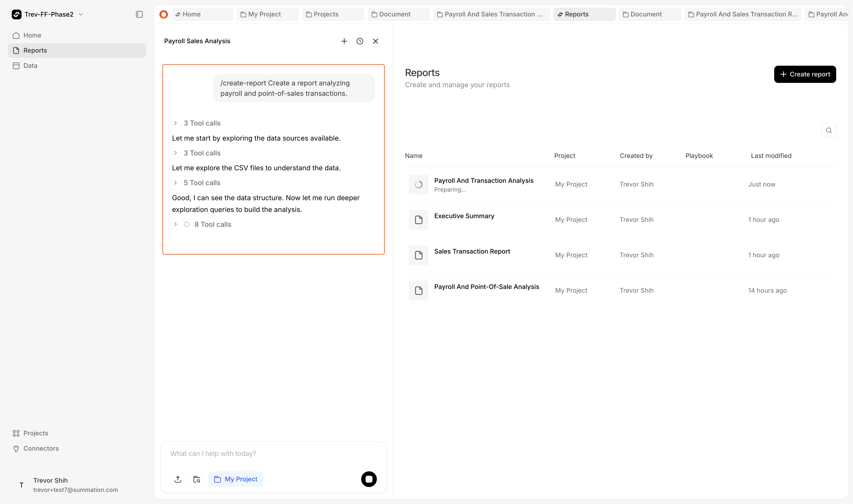Click the upload file icon
The height and width of the screenshot is (504, 853).
[x=178, y=479]
